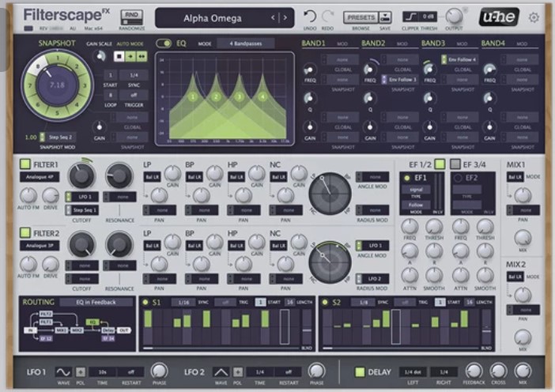The height and width of the screenshot is (392, 555).
Task: Click snapshot LOOP value 8 field
Action: 111,95
